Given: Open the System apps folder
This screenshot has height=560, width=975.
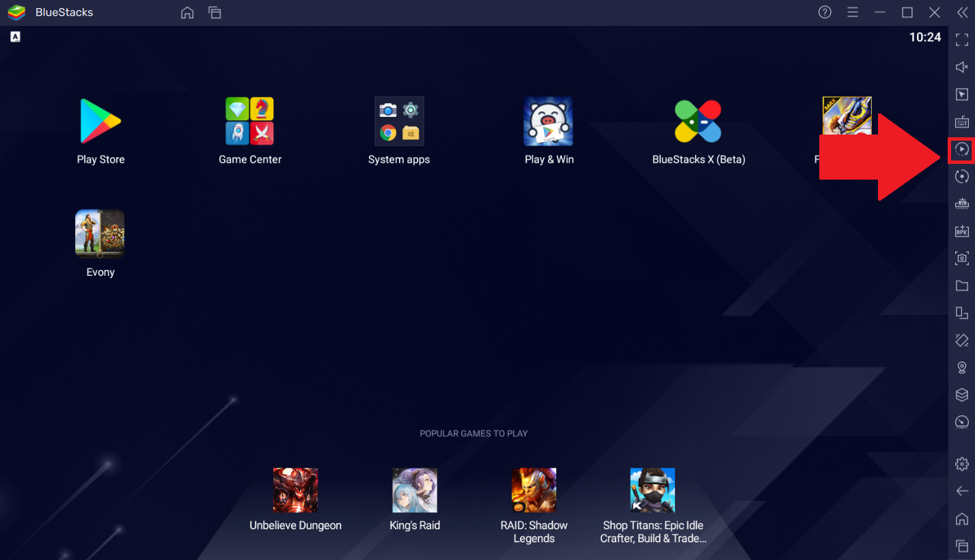Looking at the screenshot, I should point(399,121).
